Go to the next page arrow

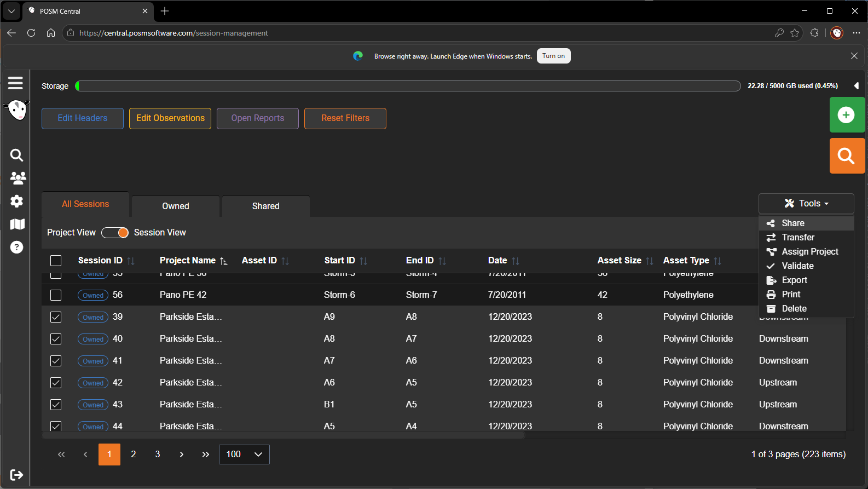[x=182, y=455]
